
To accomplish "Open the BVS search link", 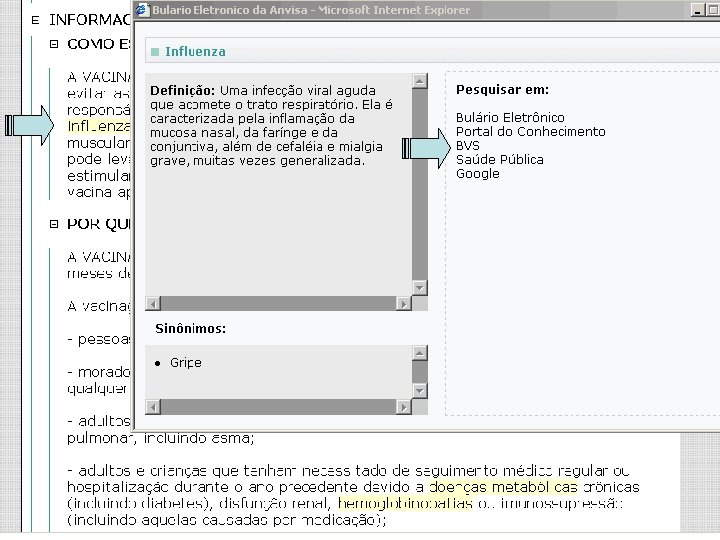I will pos(467,146).
